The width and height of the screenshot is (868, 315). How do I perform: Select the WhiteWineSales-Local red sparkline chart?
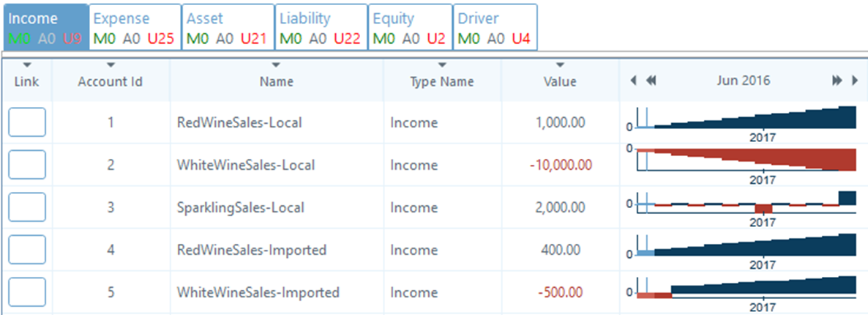(x=745, y=160)
